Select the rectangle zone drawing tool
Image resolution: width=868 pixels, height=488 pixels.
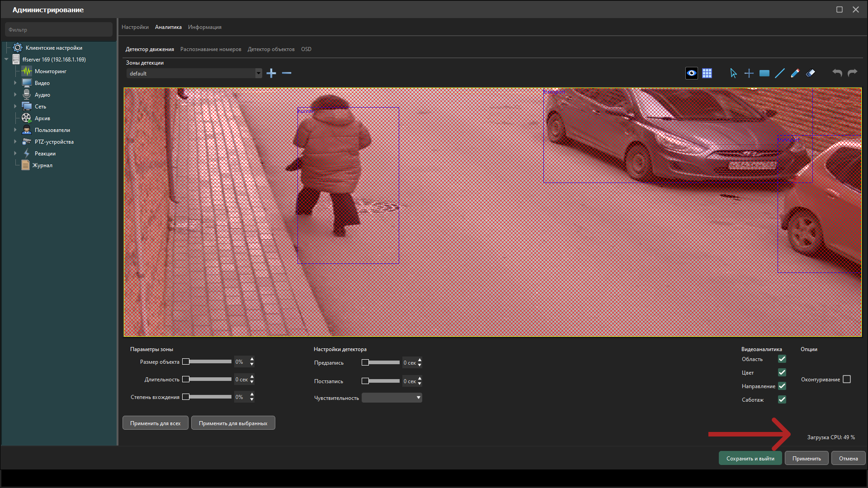click(764, 73)
